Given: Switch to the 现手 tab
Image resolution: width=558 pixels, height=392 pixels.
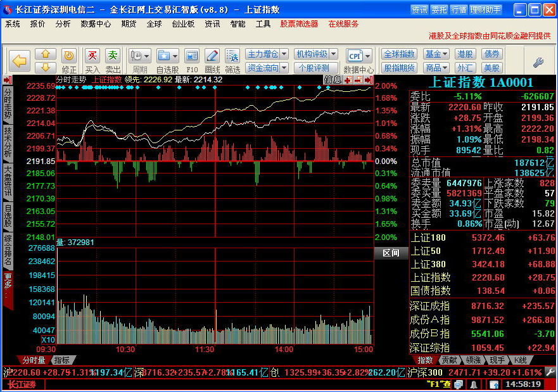Looking at the screenshot, I should pos(497,360).
